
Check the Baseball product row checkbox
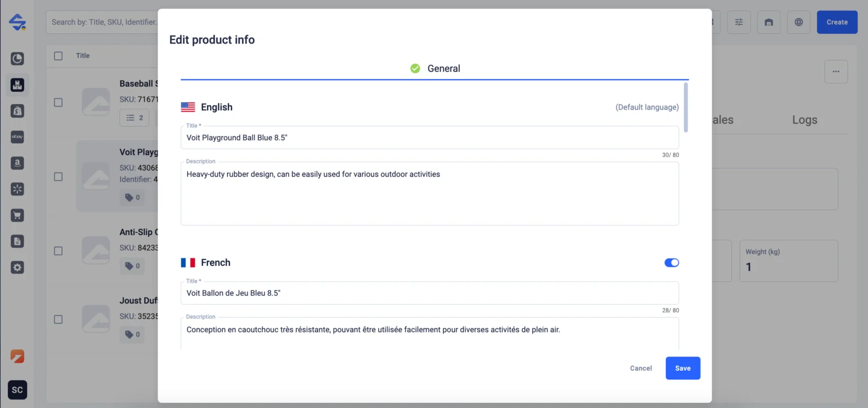coord(58,102)
